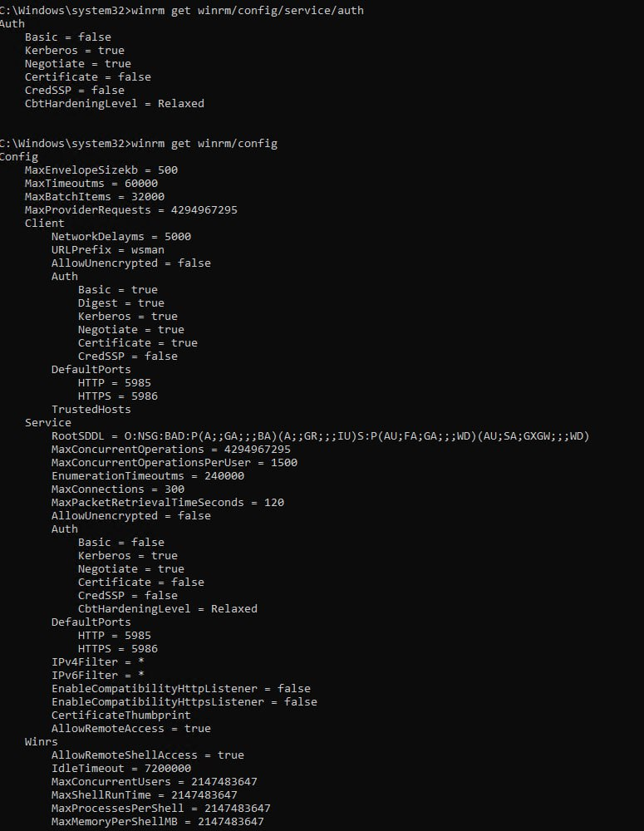Click the RootSDDL value line
This screenshot has width=644, height=831.
coord(320,436)
